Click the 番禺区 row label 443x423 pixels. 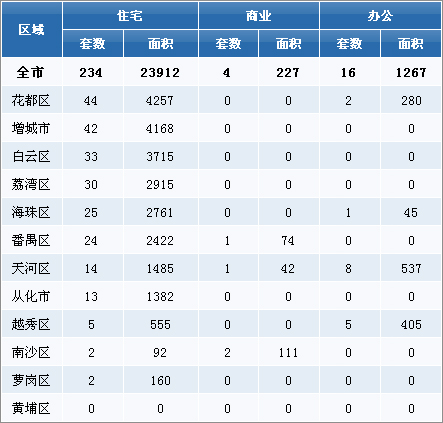[31, 240]
